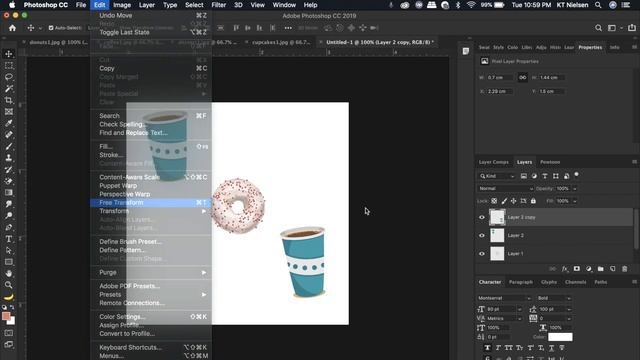Hide the Layer 2 layer
Image resolution: width=640 pixels, height=360 pixels.
pyautogui.click(x=482, y=236)
